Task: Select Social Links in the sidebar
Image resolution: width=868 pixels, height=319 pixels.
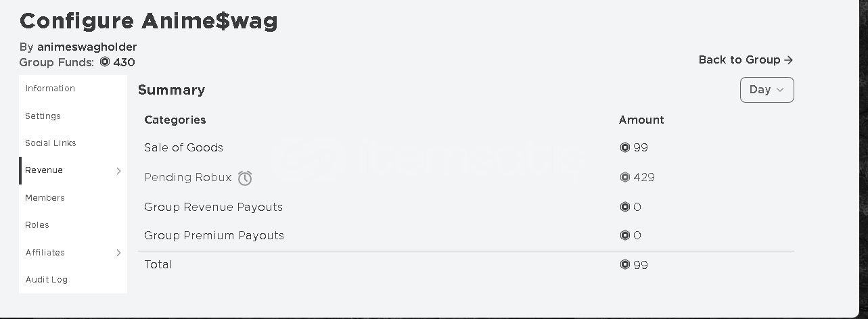Action: [x=51, y=143]
